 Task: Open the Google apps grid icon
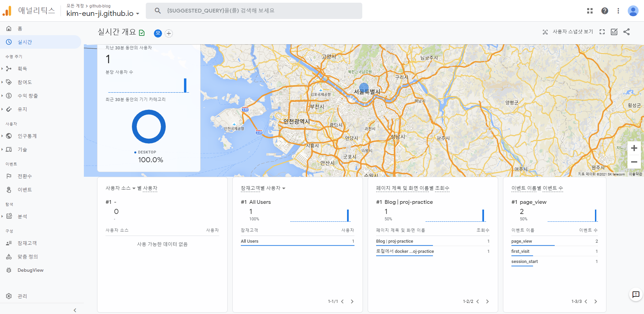(590, 11)
